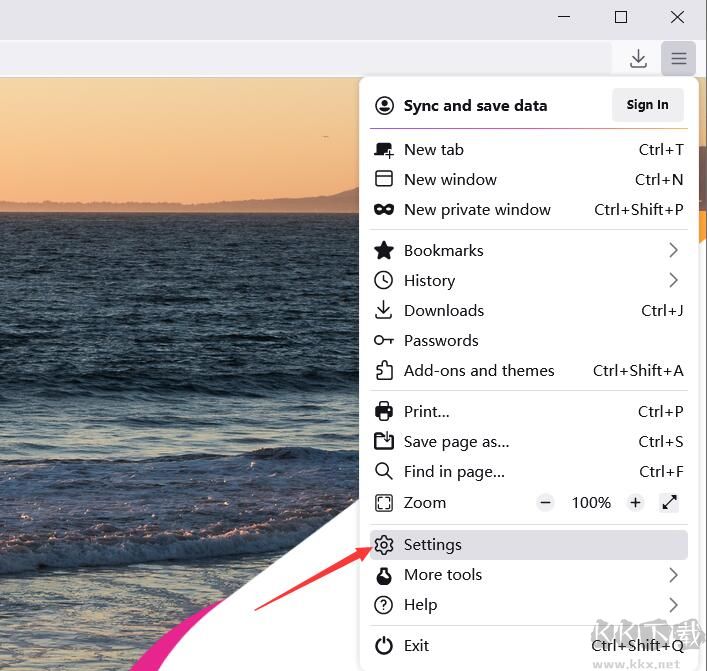Reset zoom by clicking 100% label
Screen dimensions: 707x671
pos(591,503)
